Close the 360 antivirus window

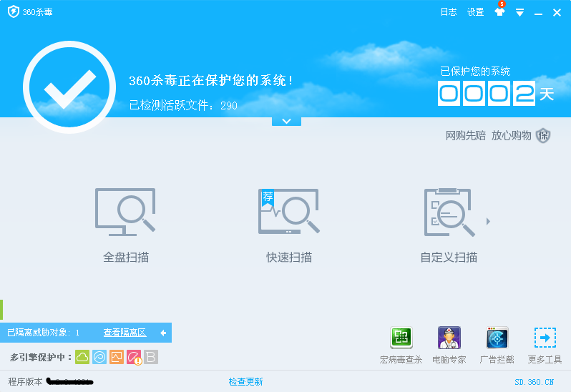[x=557, y=13]
